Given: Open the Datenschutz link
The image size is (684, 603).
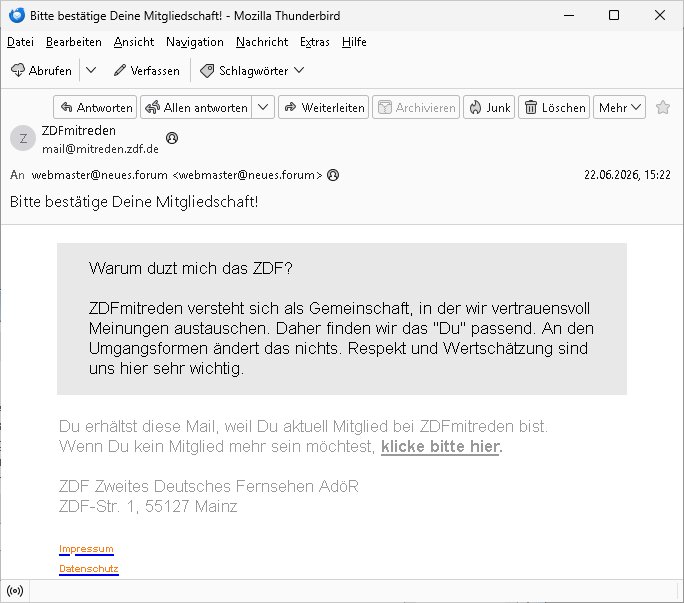Looking at the screenshot, I should [89, 569].
